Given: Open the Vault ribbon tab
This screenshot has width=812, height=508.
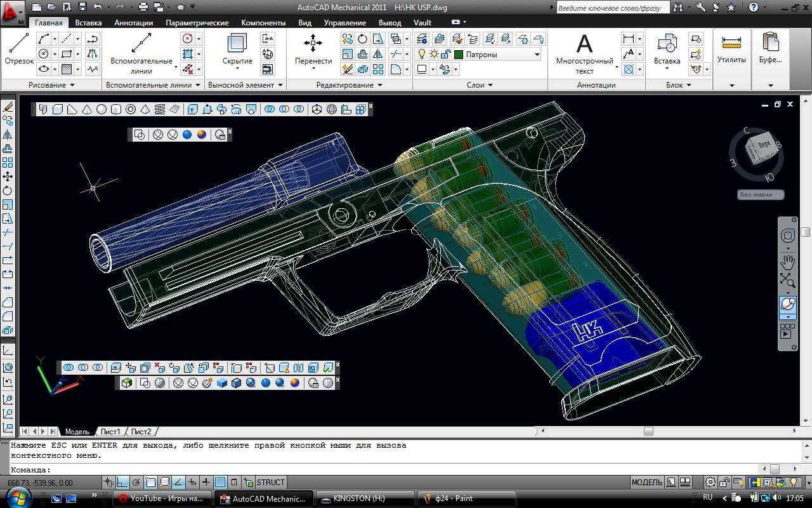Looking at the screenshot, I should point(422,22).
